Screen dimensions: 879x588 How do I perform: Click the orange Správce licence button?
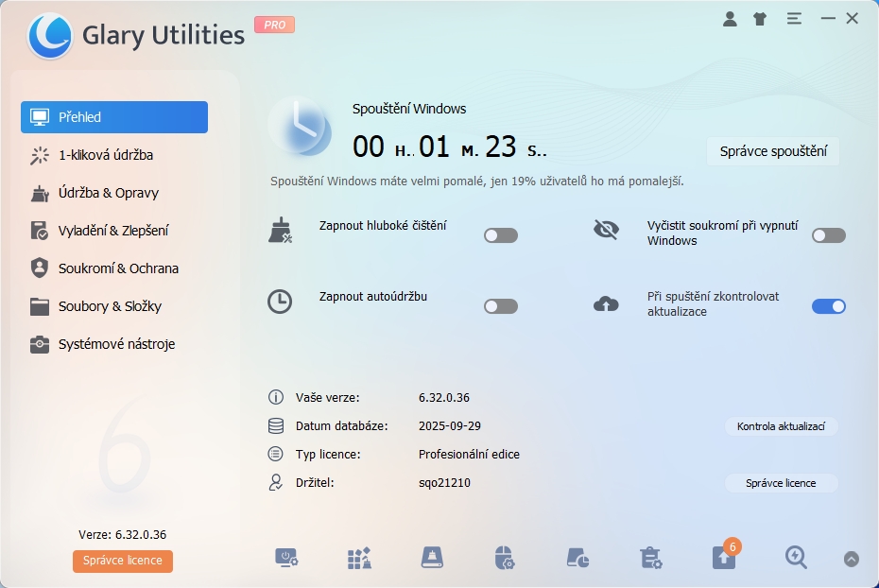coord(123,561)
